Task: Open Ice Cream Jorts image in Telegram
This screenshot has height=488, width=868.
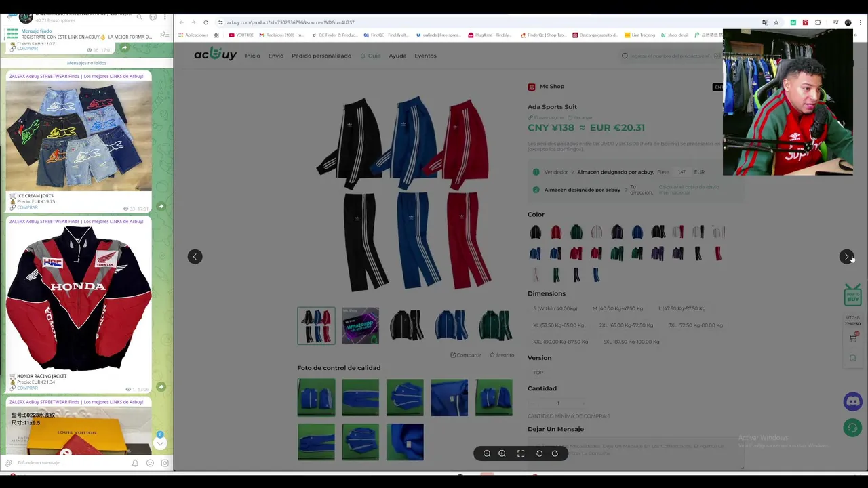Action: click(79, 136)
